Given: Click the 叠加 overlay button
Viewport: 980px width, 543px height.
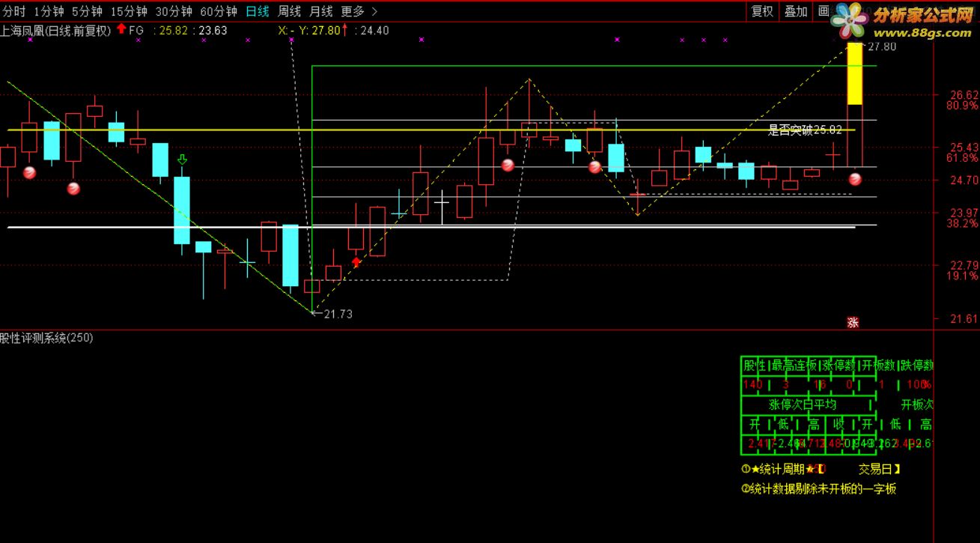Looking at the screenshot, I should point(795,11).
